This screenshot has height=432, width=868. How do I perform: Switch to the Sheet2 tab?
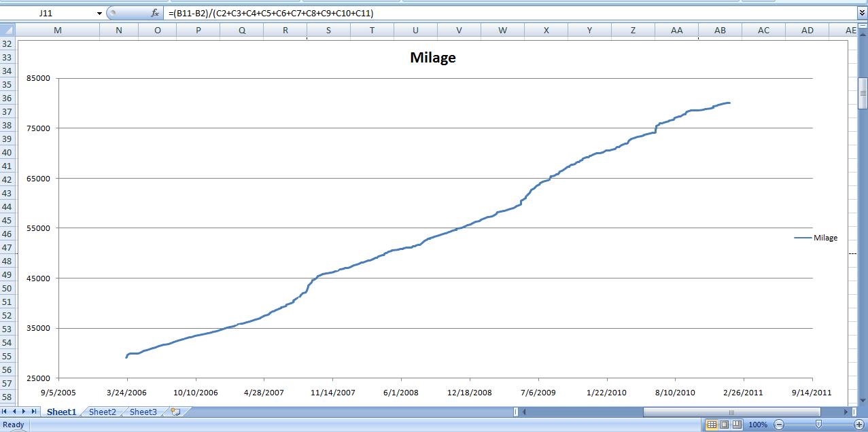[103, 412]
